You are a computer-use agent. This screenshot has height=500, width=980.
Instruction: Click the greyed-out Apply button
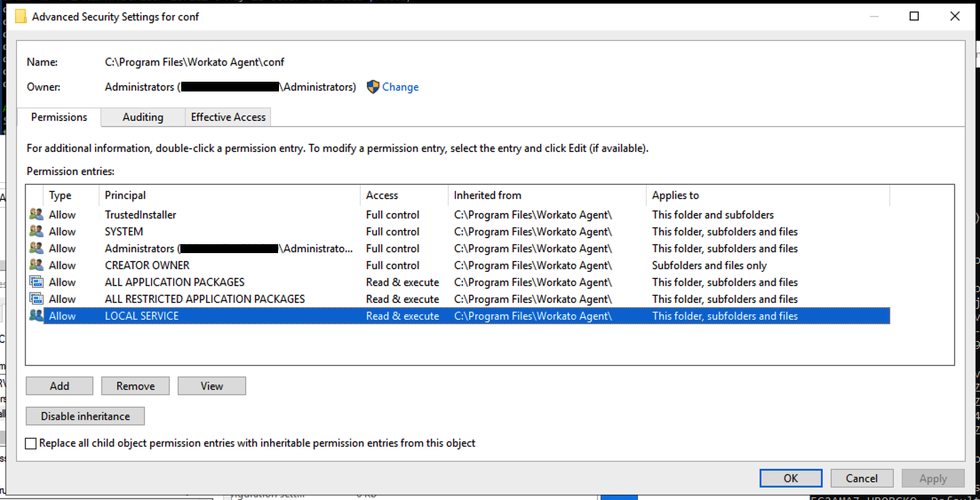pyautogui.click(x=933, y=478)
